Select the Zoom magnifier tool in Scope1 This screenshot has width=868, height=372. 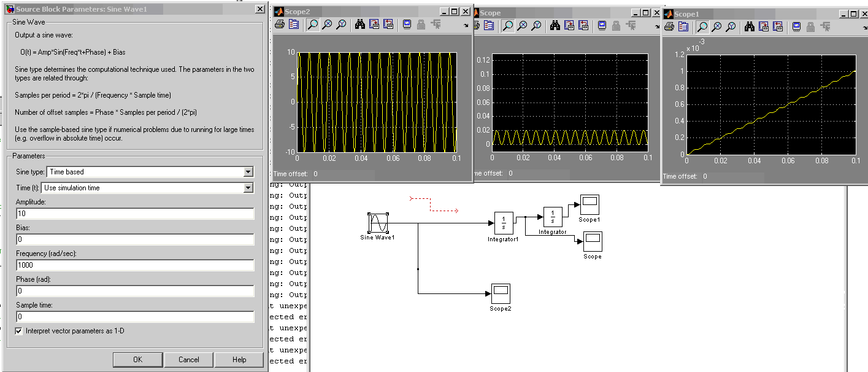[x=702, y=27]
